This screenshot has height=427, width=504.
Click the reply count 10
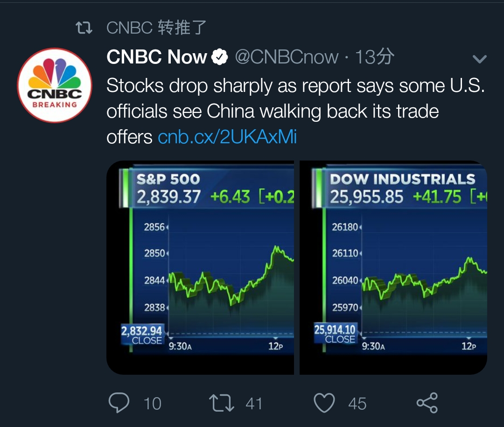(152, 404)
